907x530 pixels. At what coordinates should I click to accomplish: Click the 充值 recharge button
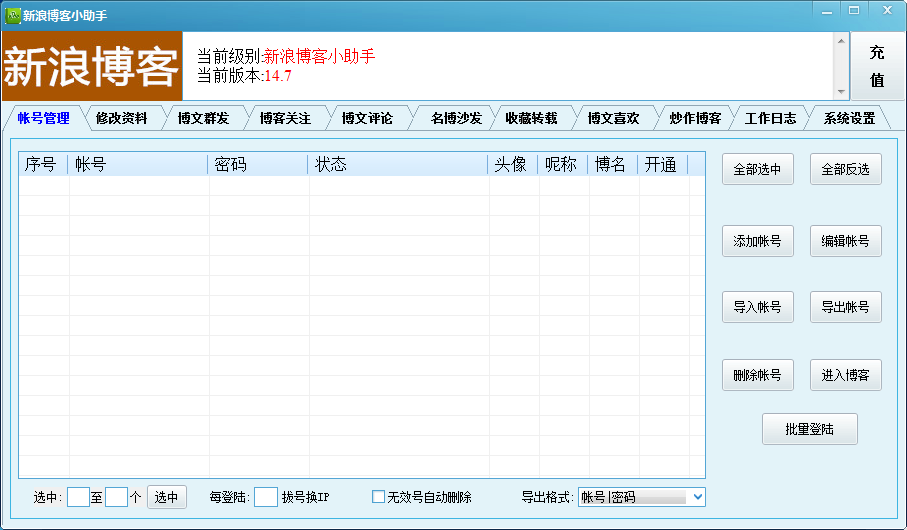pyautogui.click(x=876, y=66)
